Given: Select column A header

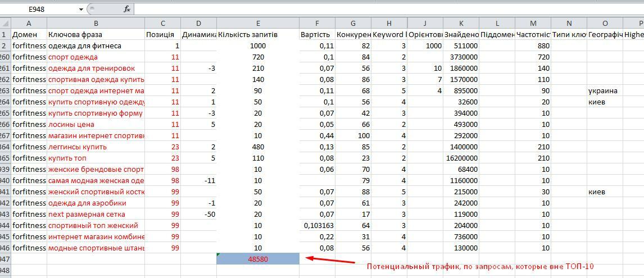Looking at the screenshot, I should (29, 24).
